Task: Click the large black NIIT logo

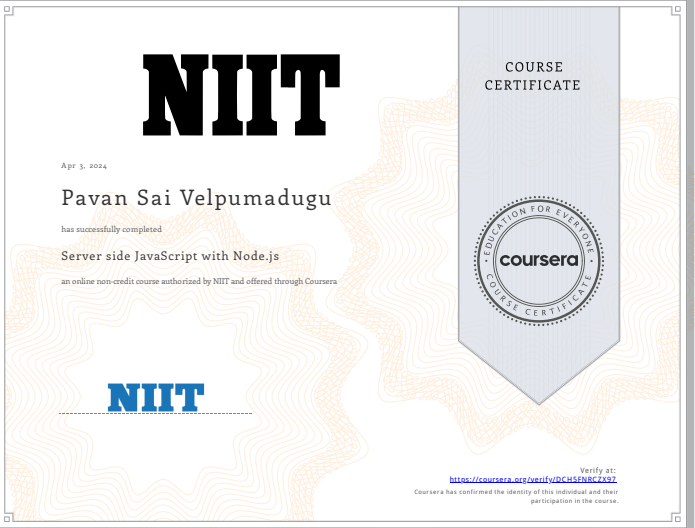Action: [x=237, y=94]
